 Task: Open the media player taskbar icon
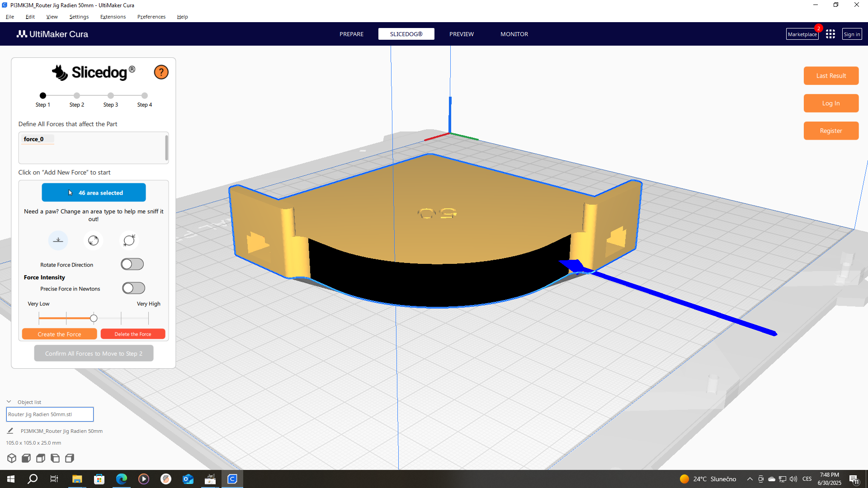coord(143,479)
